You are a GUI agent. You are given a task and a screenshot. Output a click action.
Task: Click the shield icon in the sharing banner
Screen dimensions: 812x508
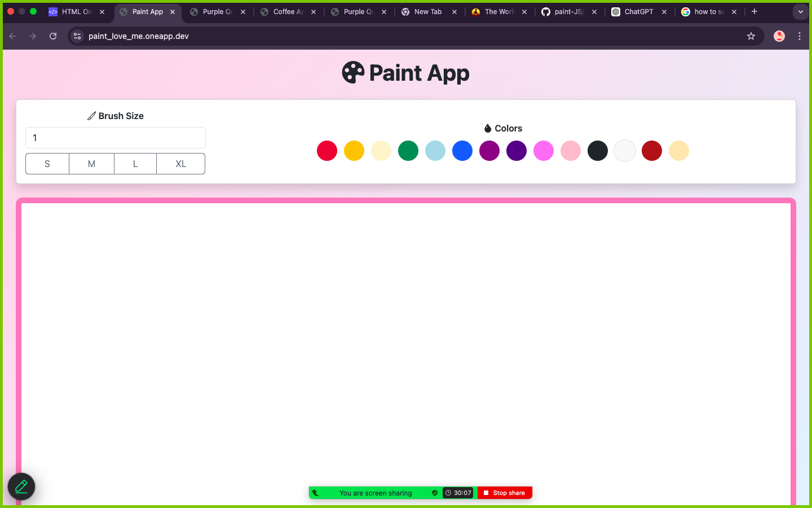tap(434, 493)
